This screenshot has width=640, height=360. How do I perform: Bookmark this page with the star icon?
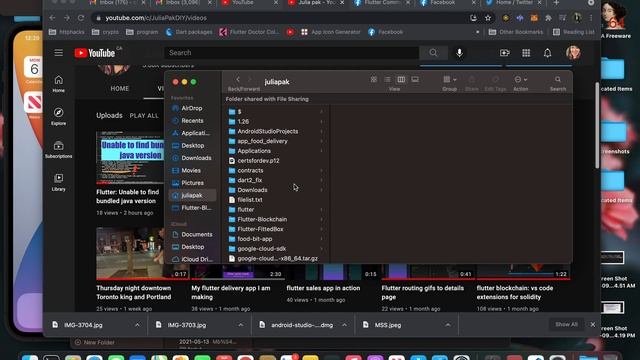488,18
